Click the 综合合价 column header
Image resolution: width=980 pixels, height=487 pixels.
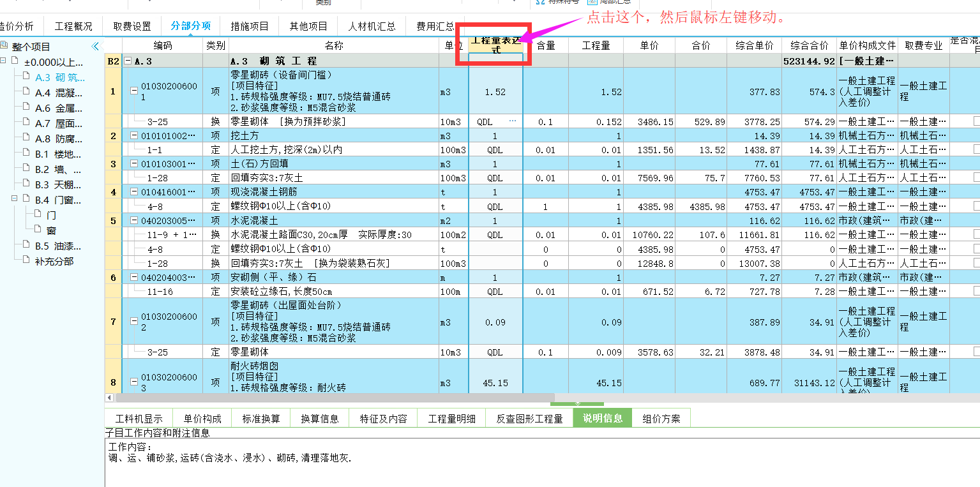809,45
